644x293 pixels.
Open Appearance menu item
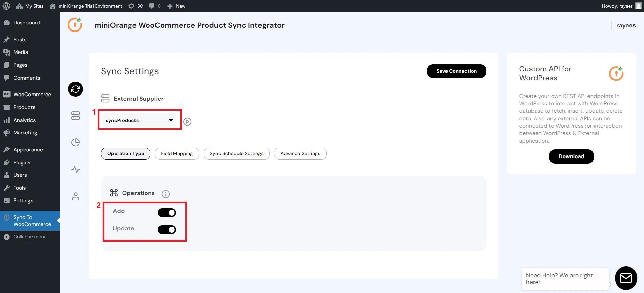coord(30,150)
